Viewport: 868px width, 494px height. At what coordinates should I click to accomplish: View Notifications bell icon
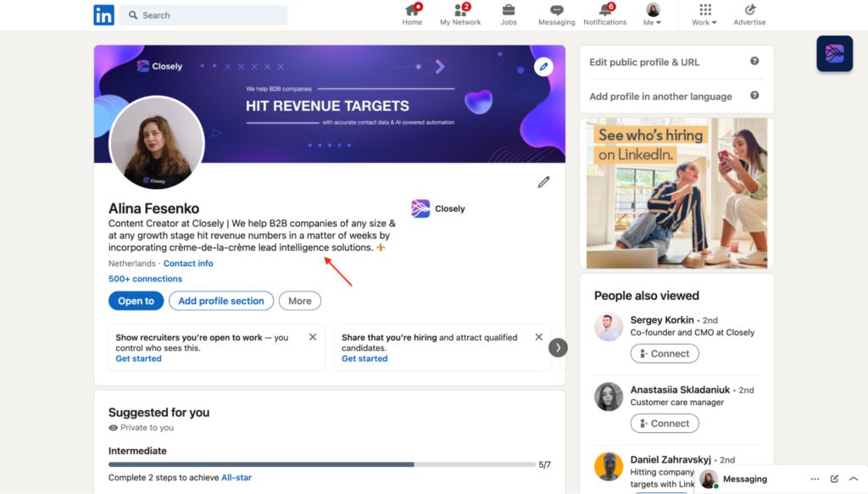click(605, 14)
